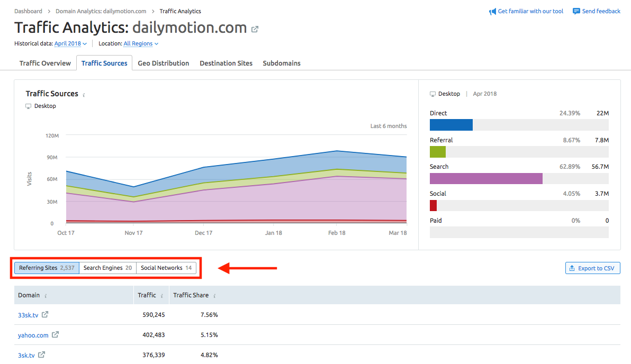Sort the table by the Traffic column
631x364 pixels.
tap(146, 295)
